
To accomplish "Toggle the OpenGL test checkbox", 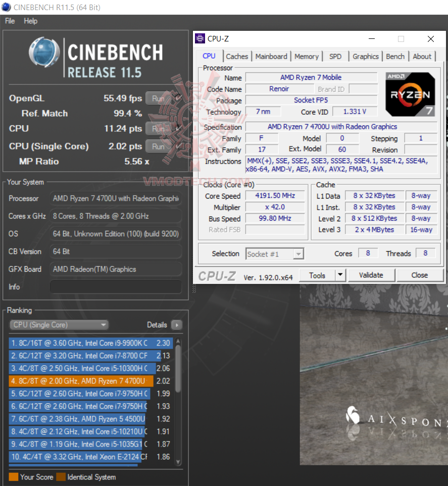I will point(178,98).
